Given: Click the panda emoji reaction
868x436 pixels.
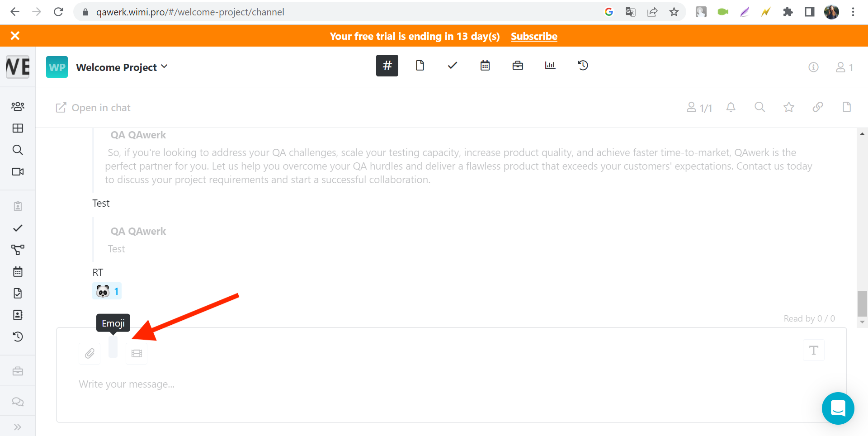Looking at the screenshot, I should click(x=107, y=291).
